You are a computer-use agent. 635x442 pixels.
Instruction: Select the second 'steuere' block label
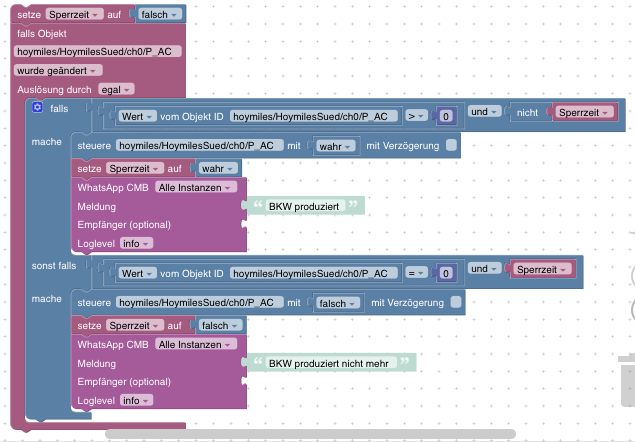pyautogui.click(x=94, y=303)
